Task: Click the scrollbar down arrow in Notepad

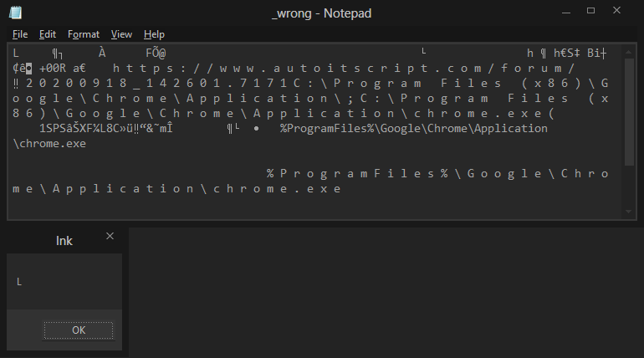Action: coord(628,212)
